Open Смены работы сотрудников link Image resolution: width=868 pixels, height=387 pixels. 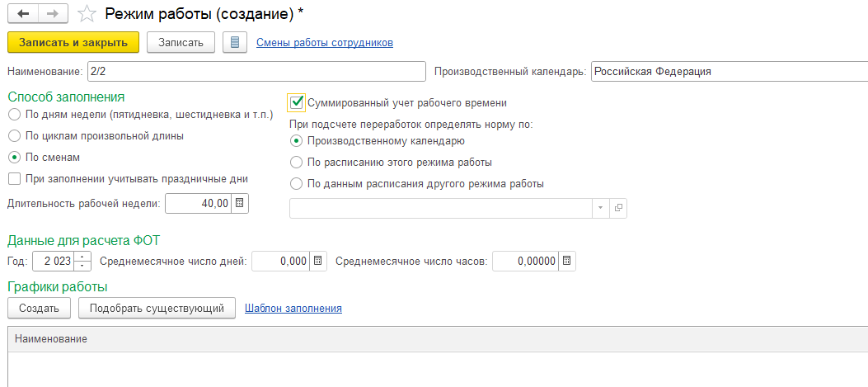tap(325, 43)
